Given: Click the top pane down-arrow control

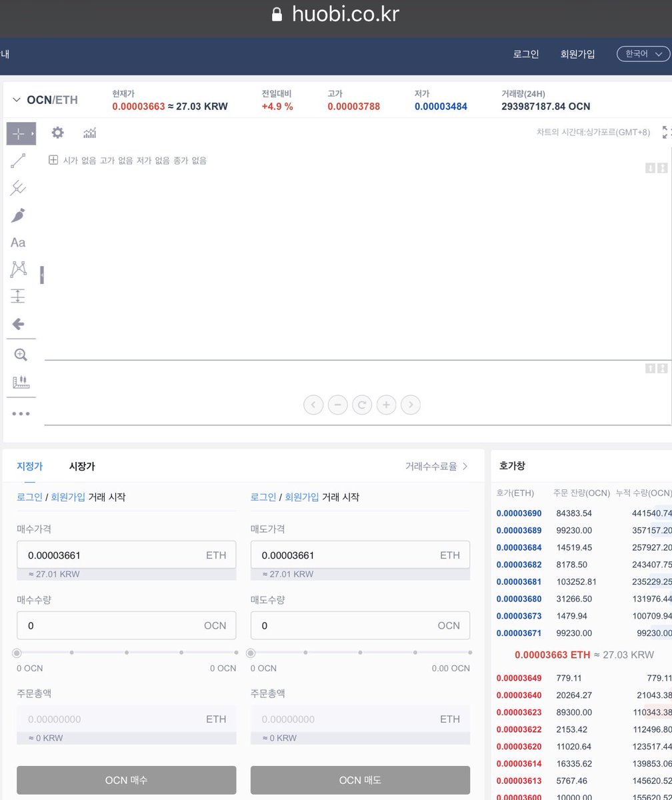Looking at the screenshot, I should [650, 168].
